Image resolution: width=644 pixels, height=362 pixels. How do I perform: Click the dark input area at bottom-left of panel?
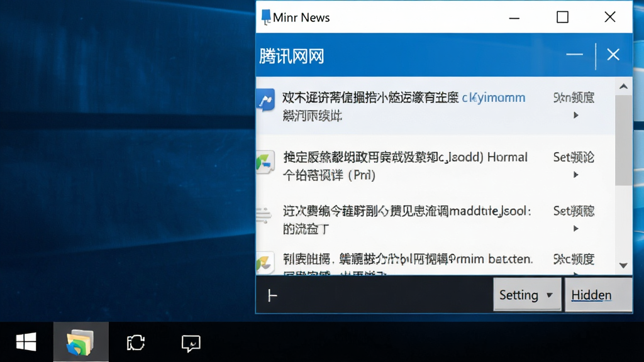[374, 295]
